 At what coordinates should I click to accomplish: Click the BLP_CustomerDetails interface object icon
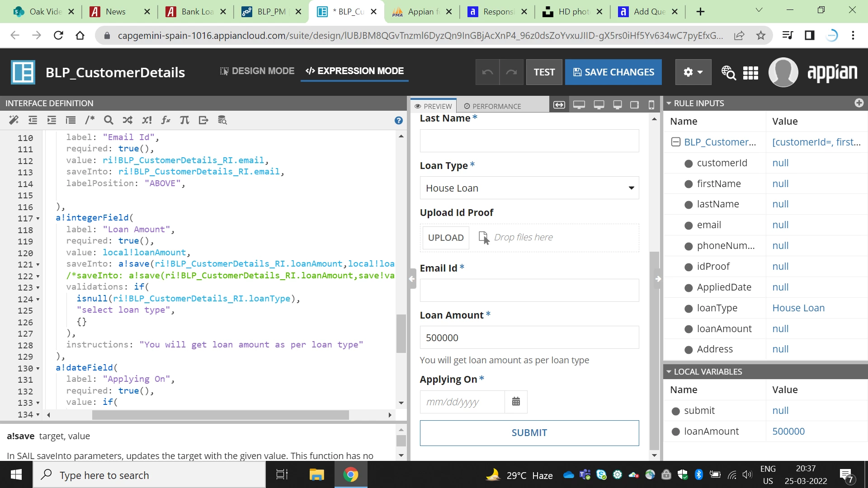pos(23,72)
